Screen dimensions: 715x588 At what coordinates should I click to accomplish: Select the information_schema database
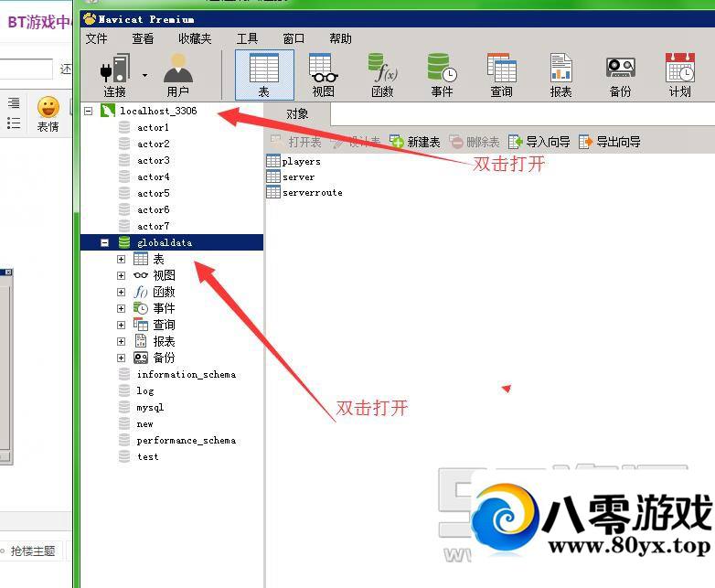187,375
